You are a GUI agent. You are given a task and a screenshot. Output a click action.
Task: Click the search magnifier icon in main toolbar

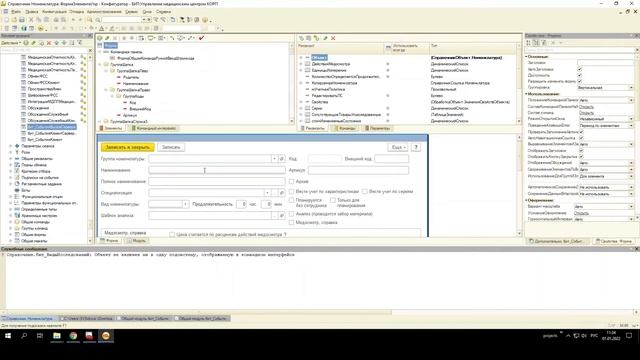pos(90,20)
